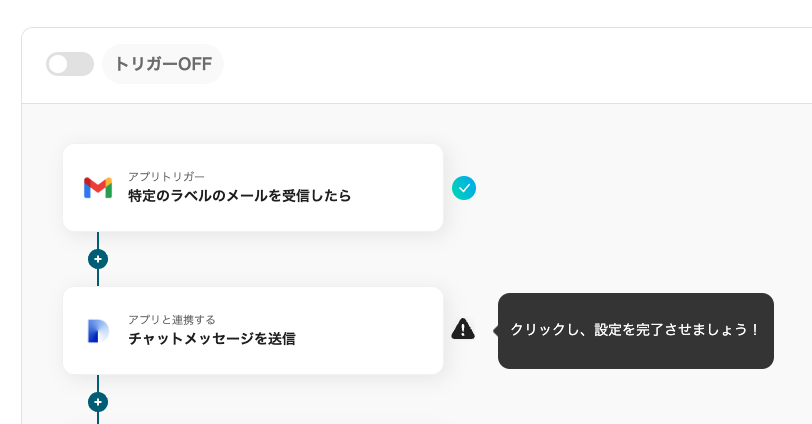812x424 pixels.
Task: Select the アプリと連携する label text
Action: tap(171, 320)
